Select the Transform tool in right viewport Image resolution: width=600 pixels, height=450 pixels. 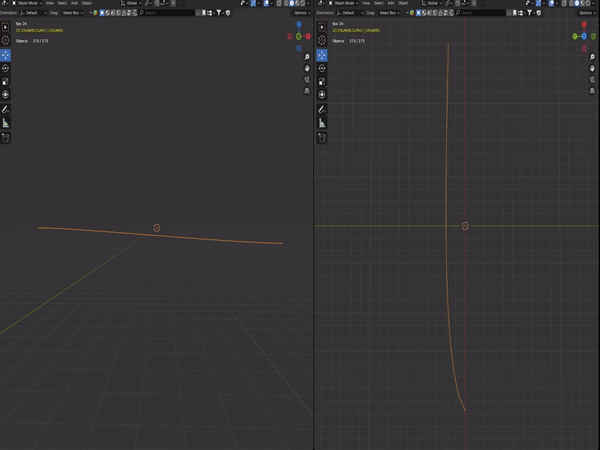coord(322,95)
